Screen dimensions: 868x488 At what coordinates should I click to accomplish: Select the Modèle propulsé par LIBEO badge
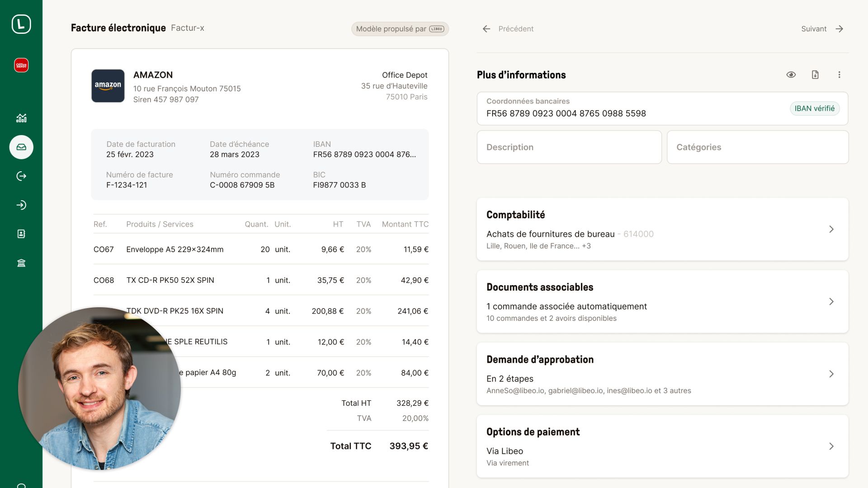coord(400,28)
